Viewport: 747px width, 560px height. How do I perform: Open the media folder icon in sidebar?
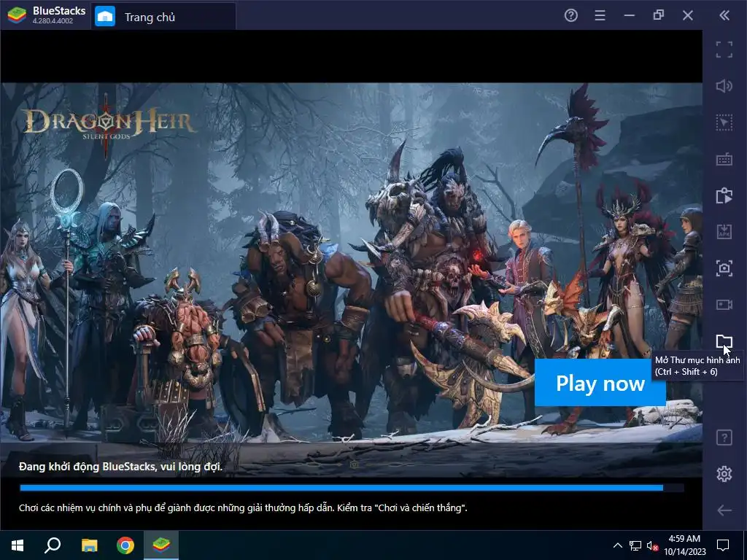[724, 341]
